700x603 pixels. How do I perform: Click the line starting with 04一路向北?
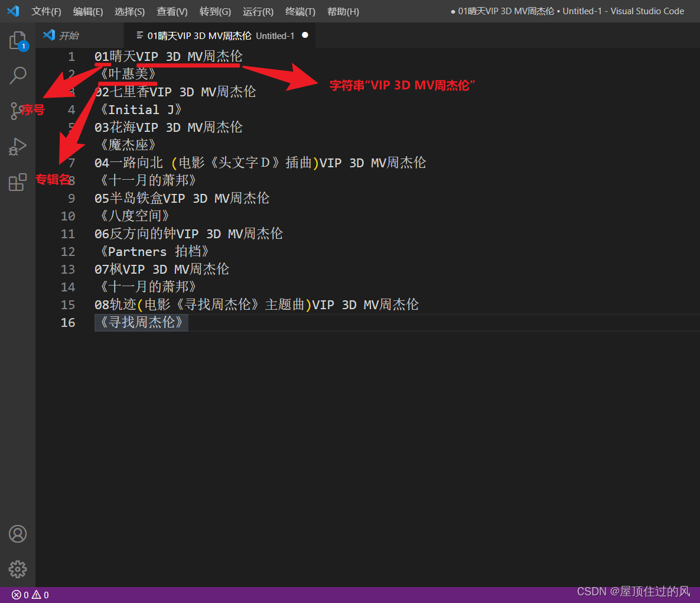click(x=261, y=163)
